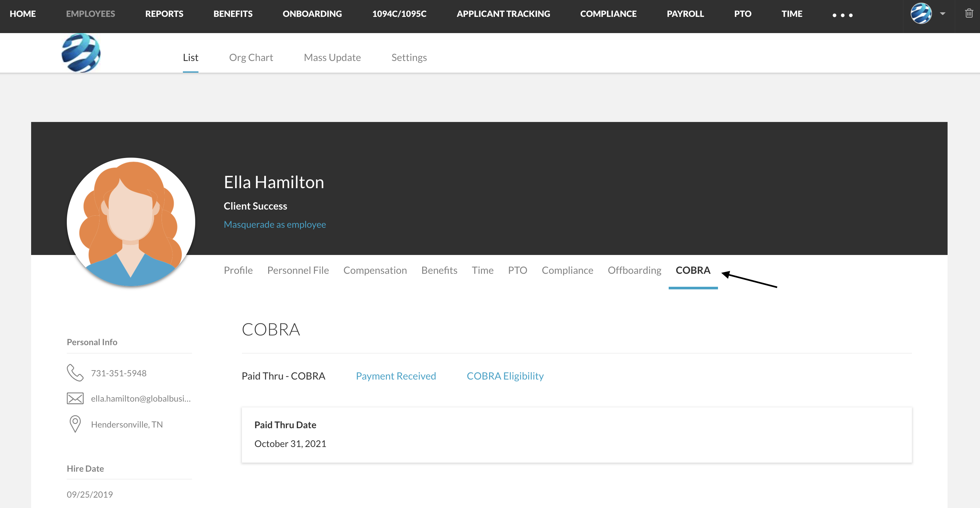
Task: Open PAYROLL in top navigation
Action: pos(685,14)
